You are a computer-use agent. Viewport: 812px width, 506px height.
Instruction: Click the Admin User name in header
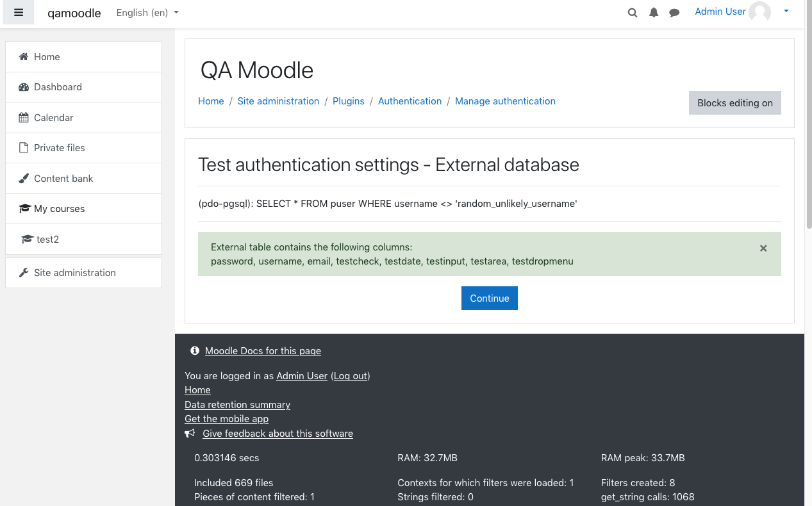(720, 12)
